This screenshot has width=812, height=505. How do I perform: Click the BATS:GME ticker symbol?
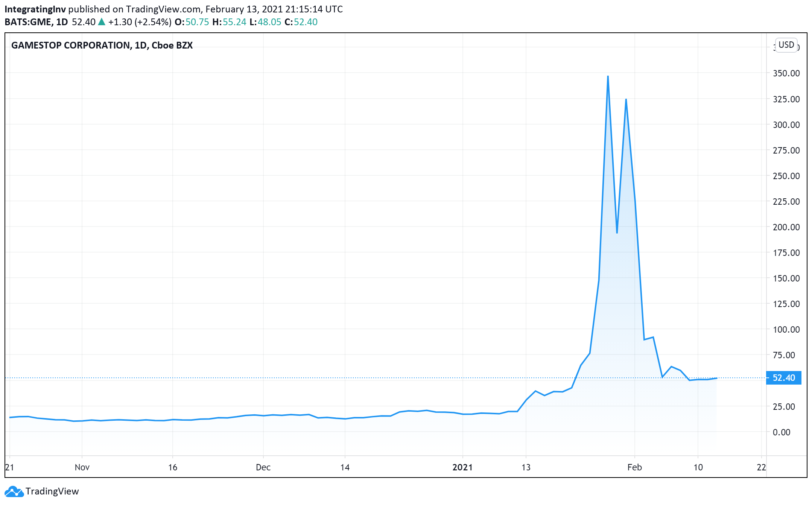coord(28,22)
